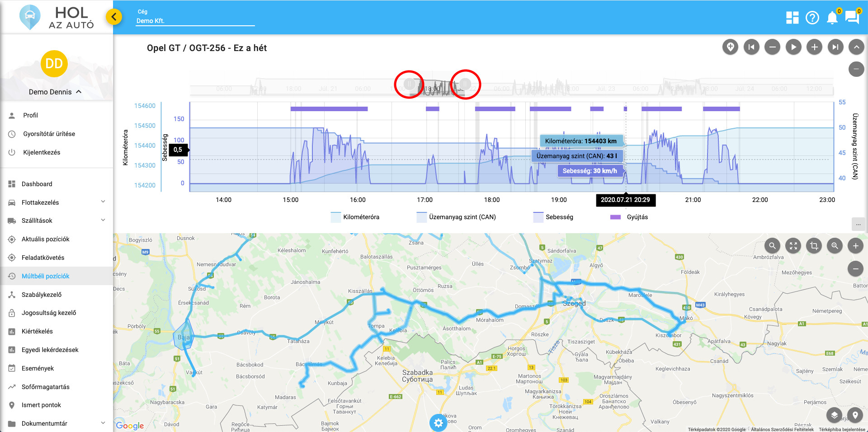Click the map search magnifier button
The image size is (868, 432).
coord(772,246)
